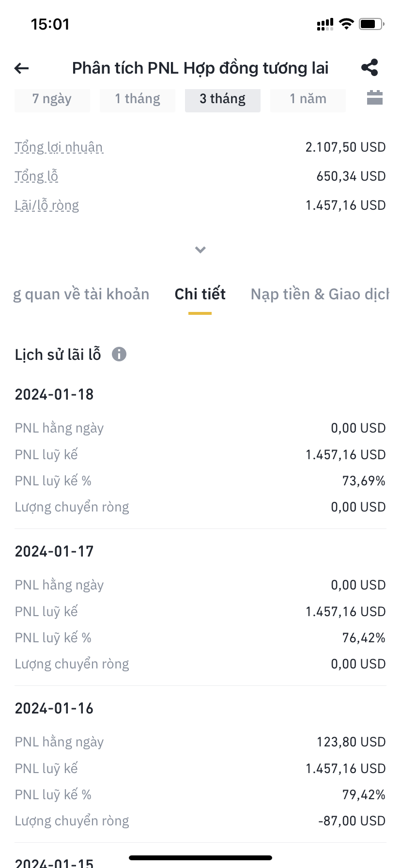Screen dimensions: 401x868
Task: Tap the Lãi/lỗ ròng label
Action: click(46, 205)
